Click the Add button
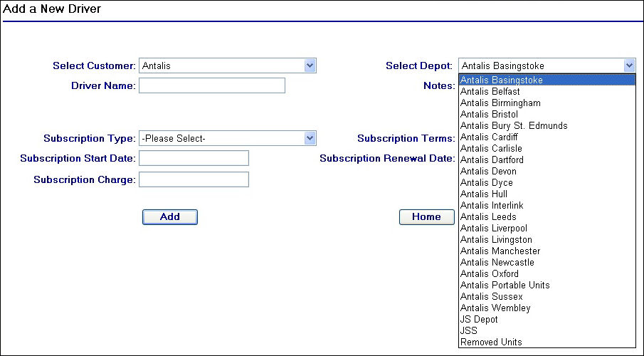The width and height of the screenshot is (644, 356). pyautogui.click(x=170, y=217)
